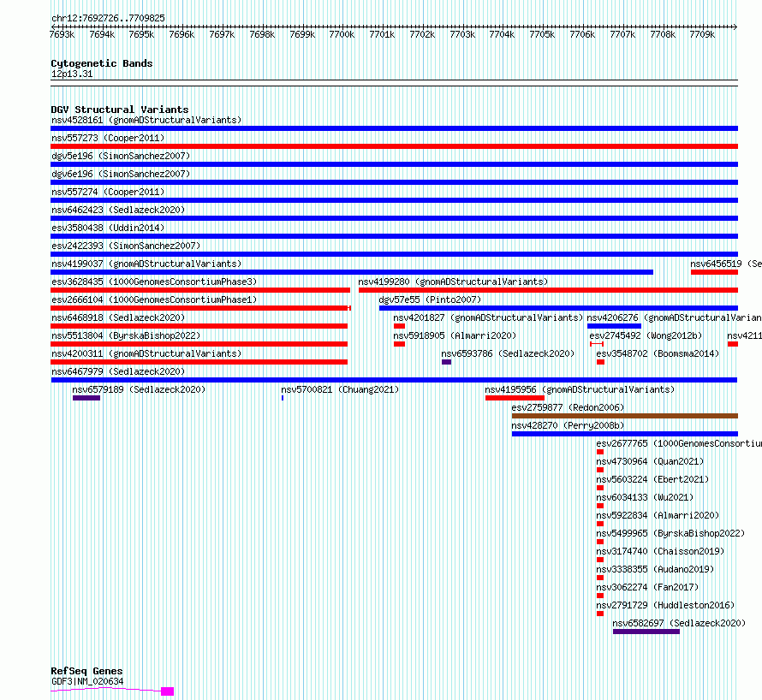
Task: Click the brown bar for esv2759877
Action: click(625, 416)
